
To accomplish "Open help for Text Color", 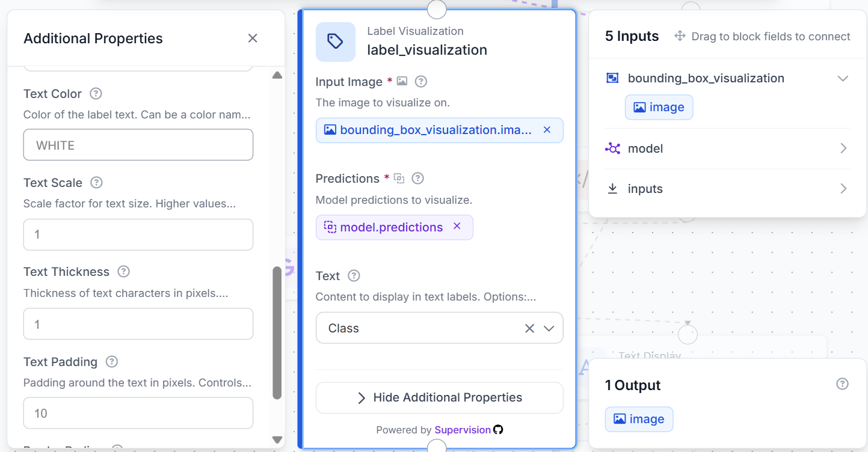I will coord(96,94).
